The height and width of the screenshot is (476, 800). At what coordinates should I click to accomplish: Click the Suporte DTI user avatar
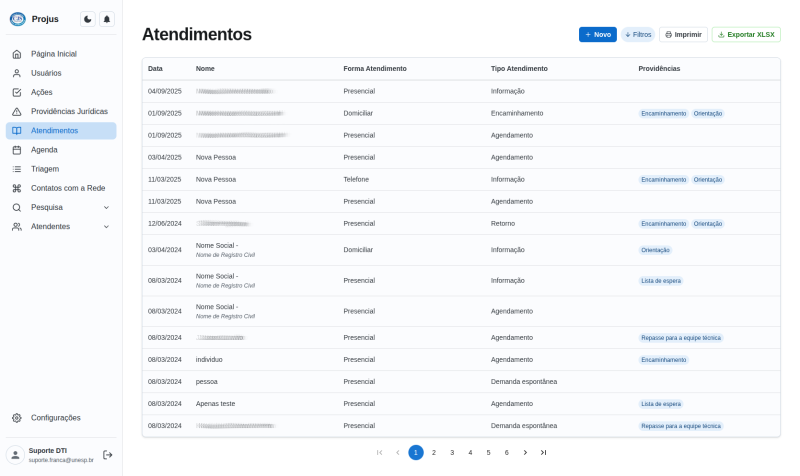[x=15, y=455]
